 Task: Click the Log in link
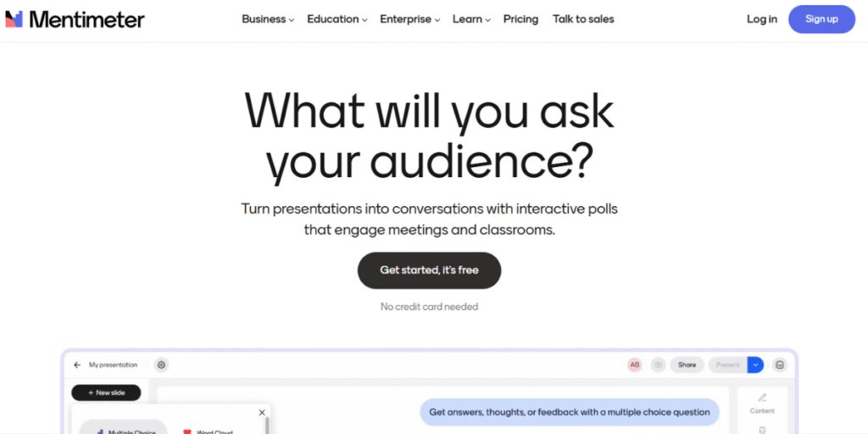point(762,19)
